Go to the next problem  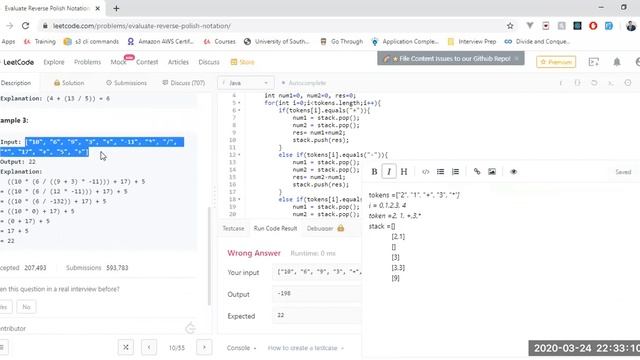pos(204,347)
